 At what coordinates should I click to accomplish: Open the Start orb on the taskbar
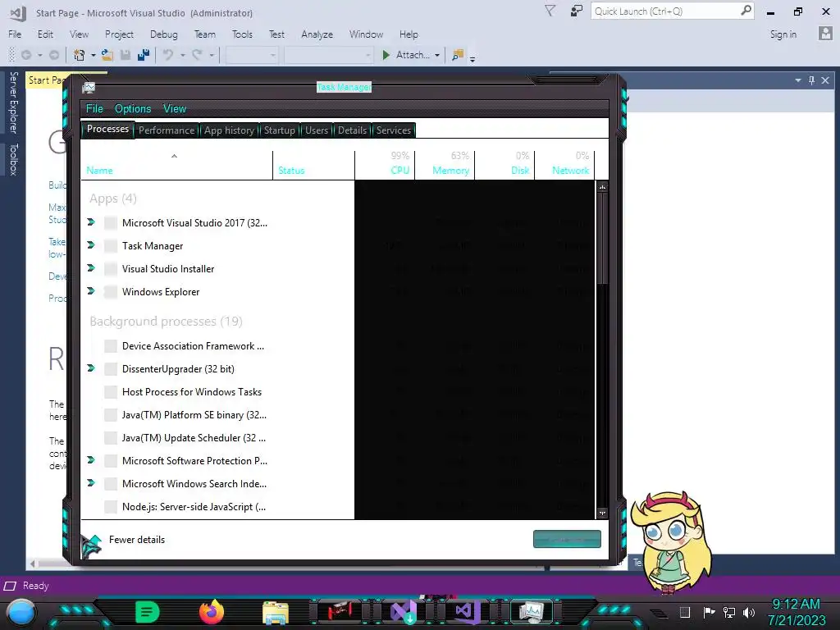point(21,613)
